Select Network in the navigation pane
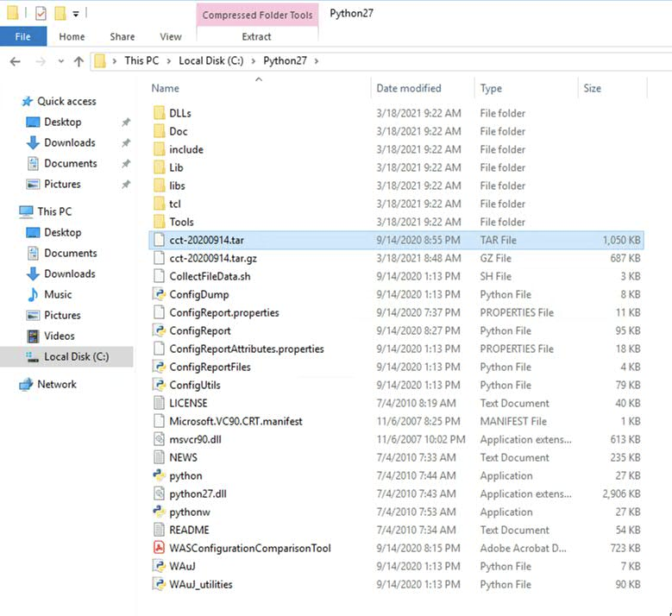Viewport: 672px width, 616px height. 57,384
